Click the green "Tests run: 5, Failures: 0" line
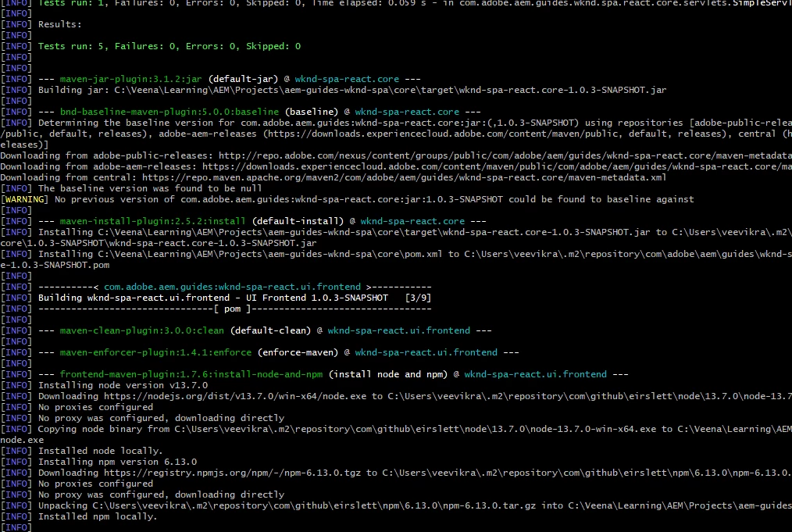Screen dimensions: 792x532 coord(169,46)
